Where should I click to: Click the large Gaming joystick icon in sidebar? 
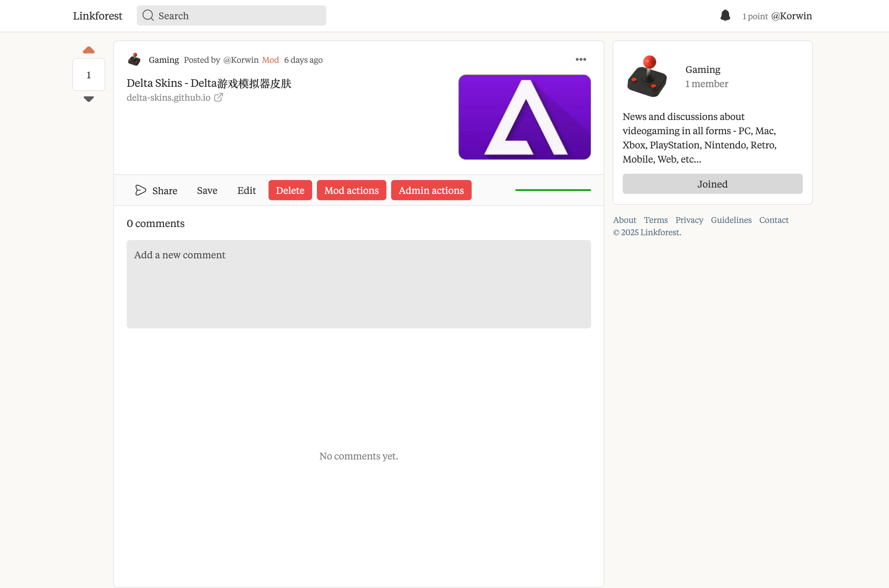[647, 76]
